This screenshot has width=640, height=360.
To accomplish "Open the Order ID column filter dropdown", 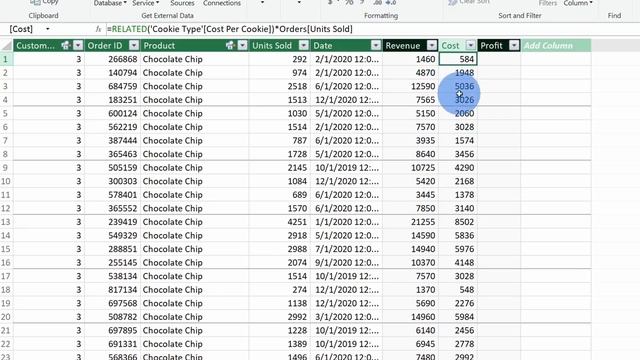I will (134, 45).
